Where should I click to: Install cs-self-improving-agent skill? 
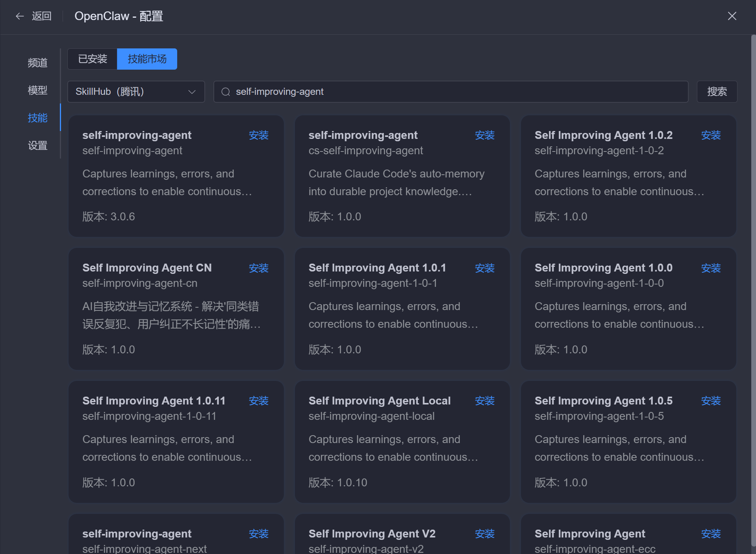pyautogui.click(x=484, y=135)
